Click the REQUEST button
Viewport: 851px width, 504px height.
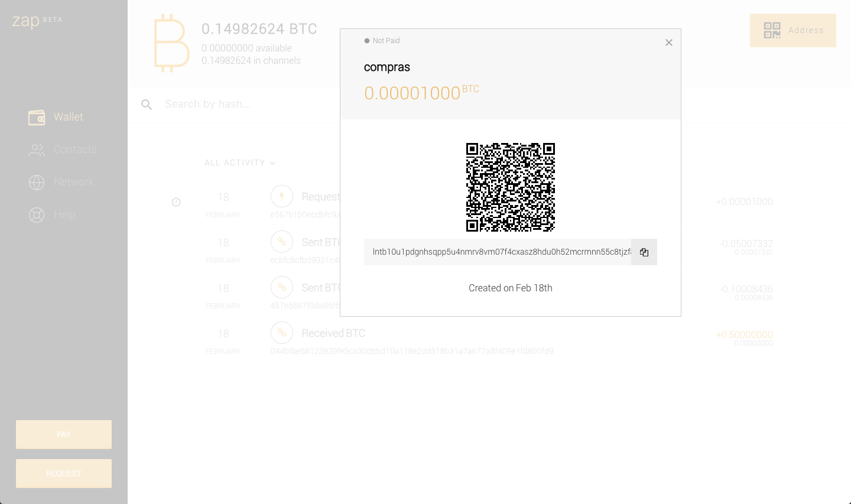click(x=64, y=473)
